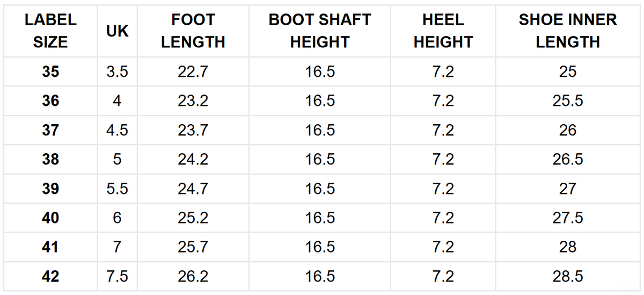Click shoe inner length value 25.5
Viewport: 644px width, 295px height.
click(x=568, y=101)
